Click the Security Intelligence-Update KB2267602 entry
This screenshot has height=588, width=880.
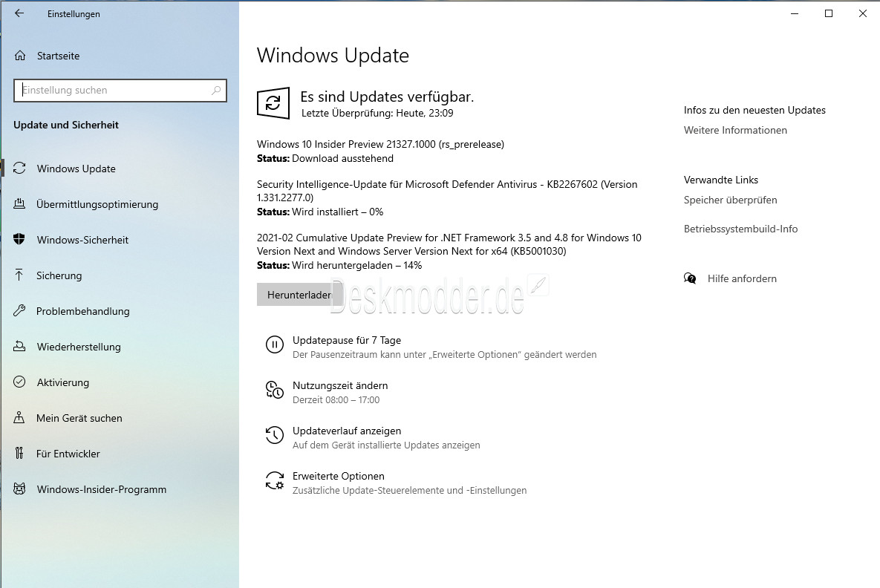pyautogui.click(x=447, y=191)
